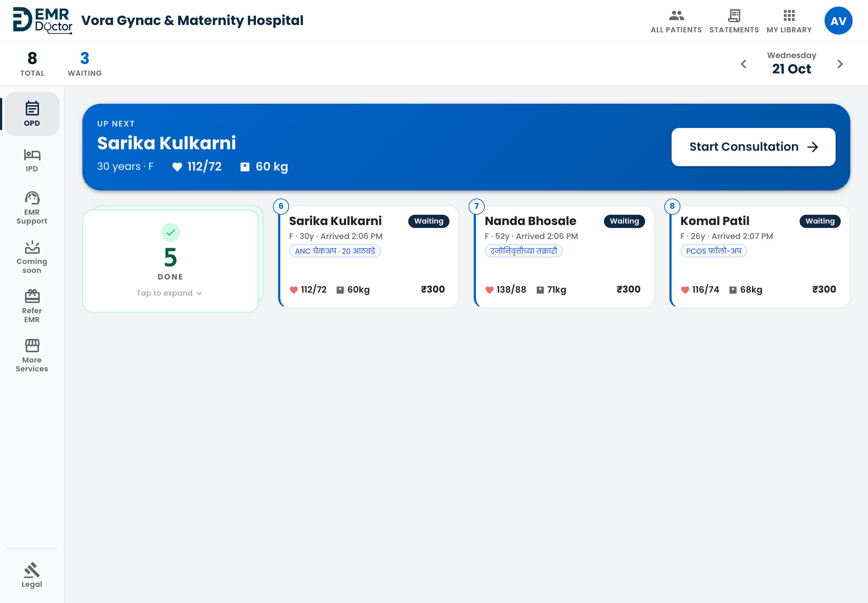Click Start Consultation button

click(753, 147)
